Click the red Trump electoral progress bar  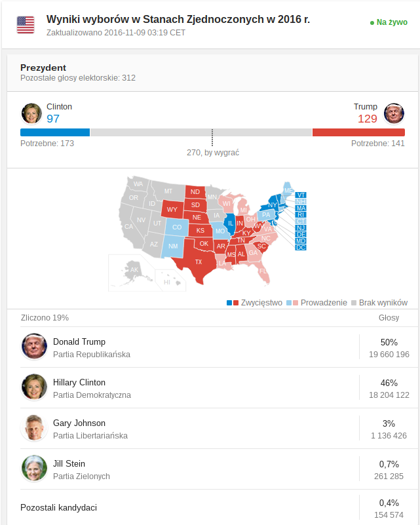[358, 132]
